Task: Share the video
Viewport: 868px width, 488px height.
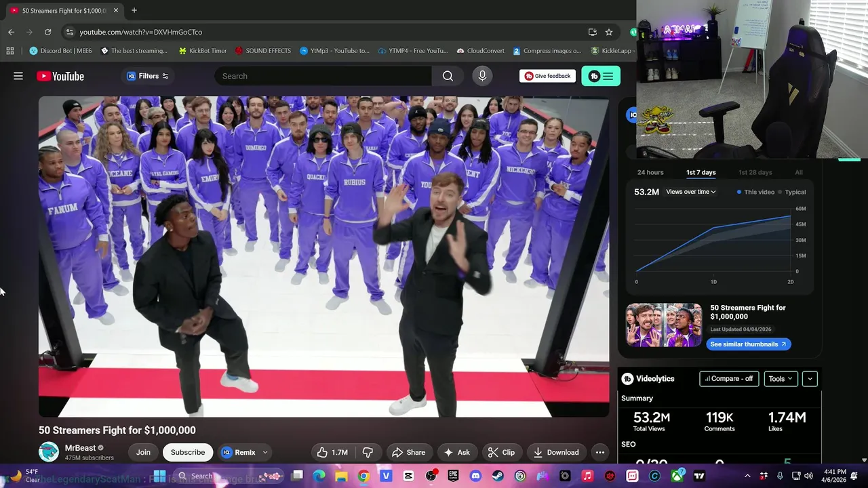Action: tap(410, 452)
